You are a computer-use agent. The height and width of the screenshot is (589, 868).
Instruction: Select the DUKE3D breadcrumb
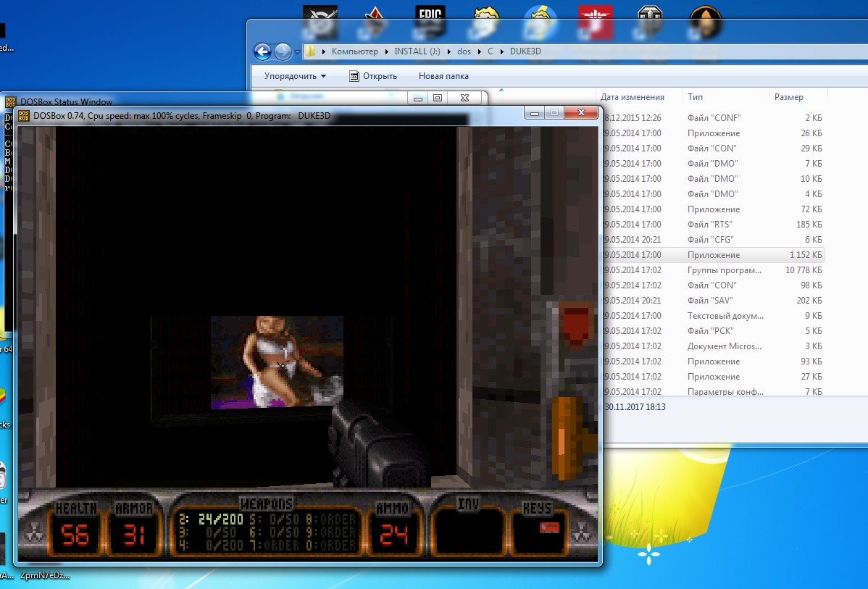point(525,51)
